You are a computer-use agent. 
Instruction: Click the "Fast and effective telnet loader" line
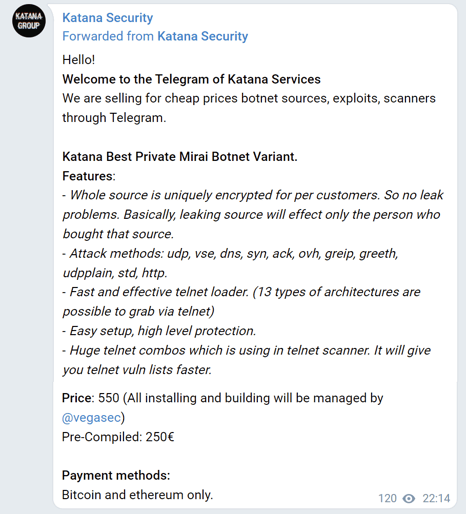pyautogui.click(x=241, y=302)
